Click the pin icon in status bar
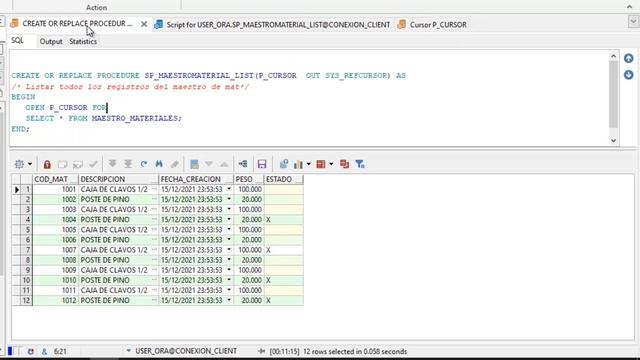640x360 pixels. (262, 351)
